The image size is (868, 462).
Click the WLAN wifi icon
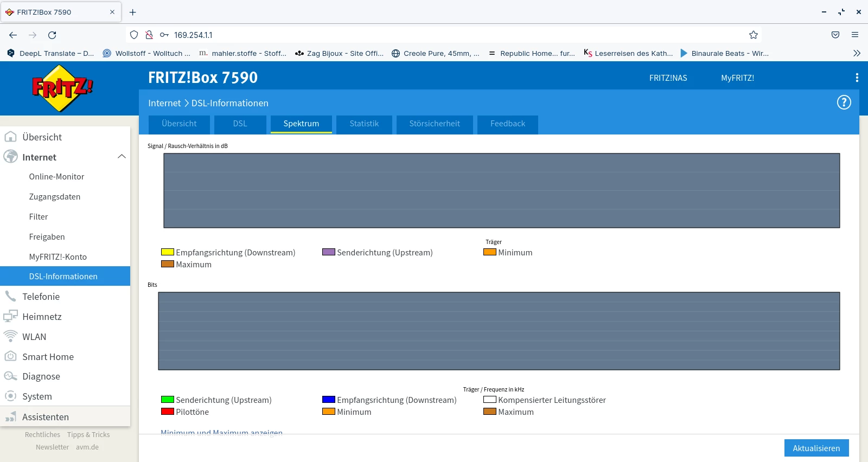point(10,336)
